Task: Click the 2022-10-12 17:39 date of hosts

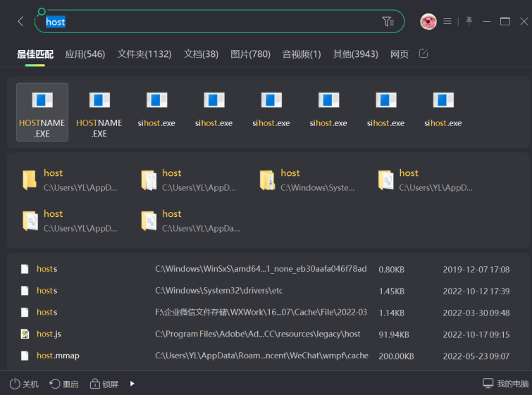Action: point(476,291)
